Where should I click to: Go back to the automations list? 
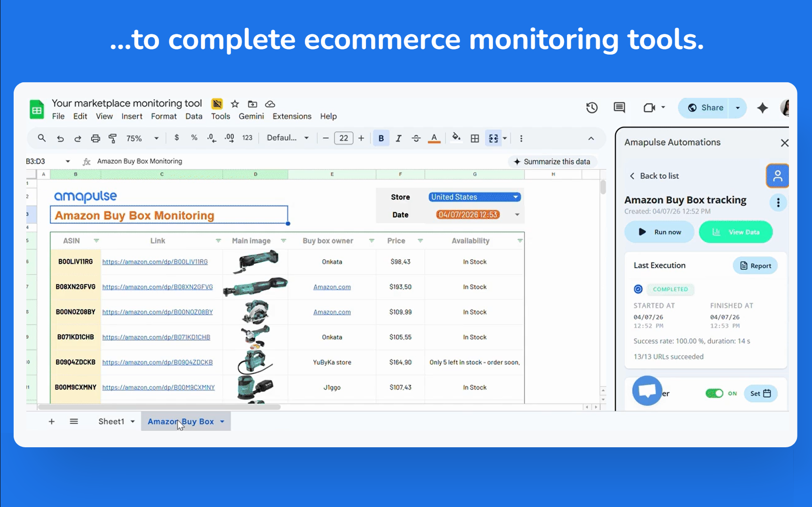click(654, 176)
